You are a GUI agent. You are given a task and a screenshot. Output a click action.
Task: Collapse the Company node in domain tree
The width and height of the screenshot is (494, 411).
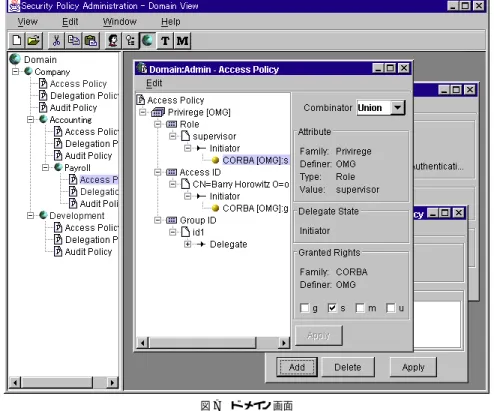click(x=15, y=71)
